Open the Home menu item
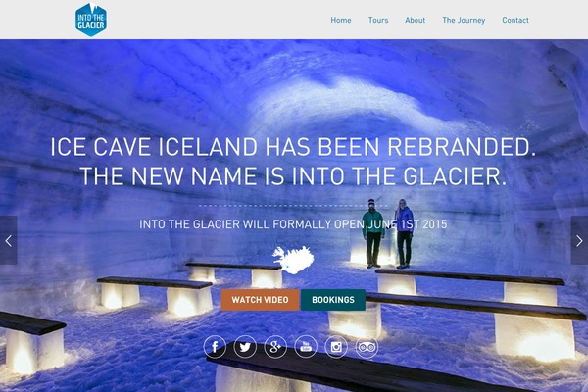 click(341, 20)
